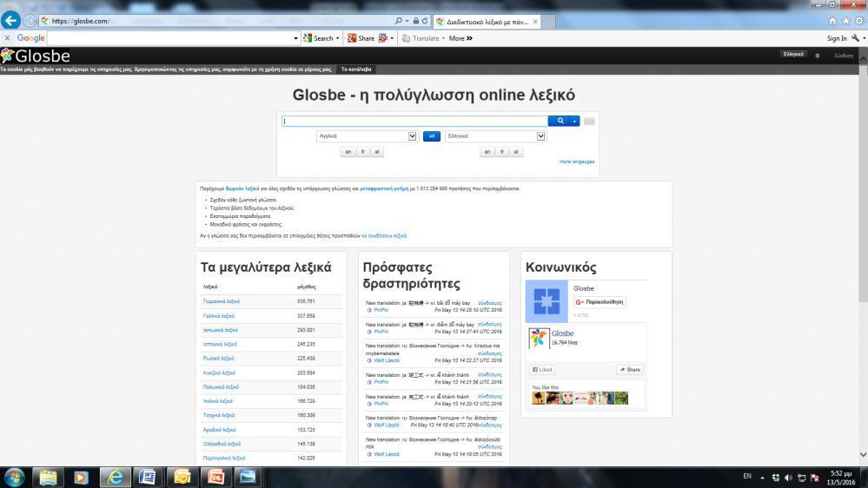This screenshot has width=868, height=488.
Task: Click the address bar search magnifier icon
Action: [x=398, y=21]
